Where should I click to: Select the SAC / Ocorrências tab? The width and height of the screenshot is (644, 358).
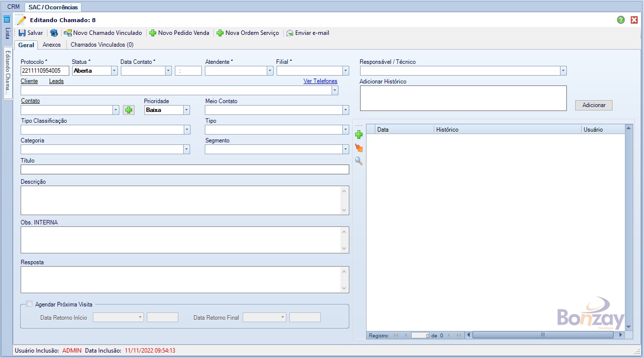coord(53,7)
